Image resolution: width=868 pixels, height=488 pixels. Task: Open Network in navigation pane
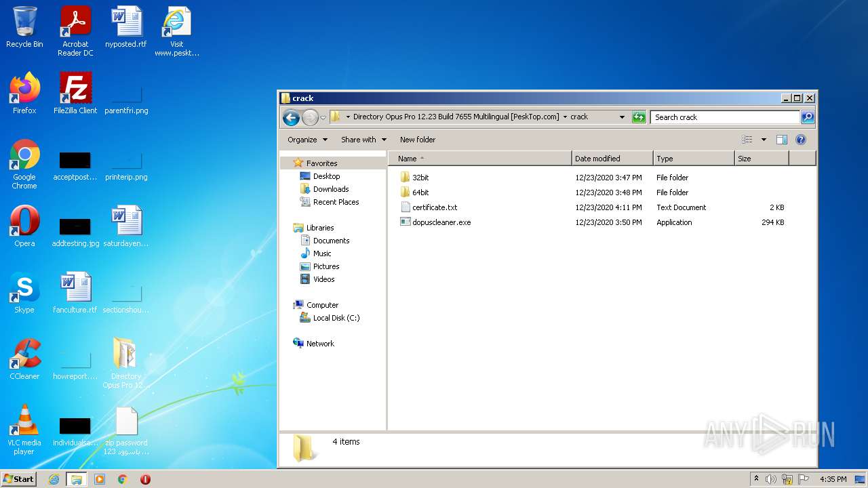tap(320, 344)
